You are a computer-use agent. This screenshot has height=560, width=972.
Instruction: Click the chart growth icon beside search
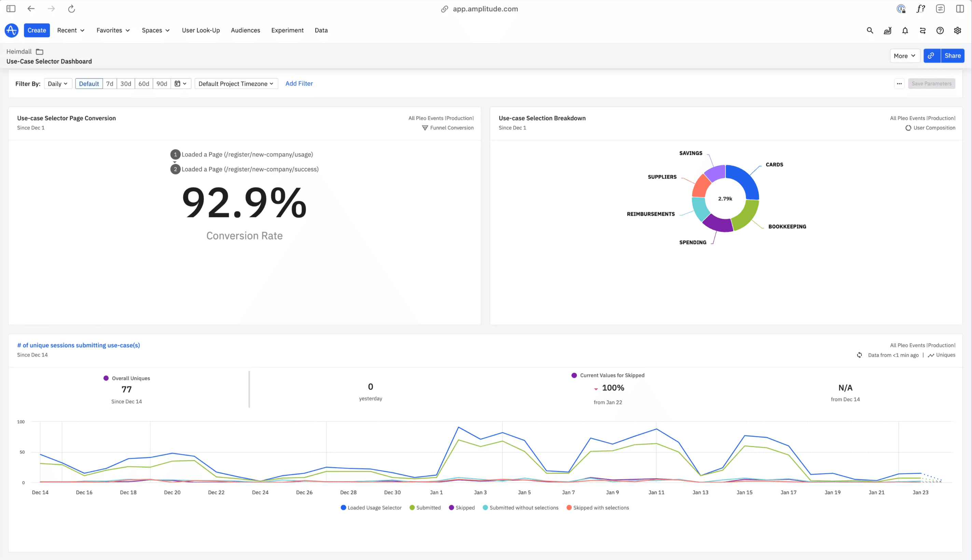click(x=887, y=30)
